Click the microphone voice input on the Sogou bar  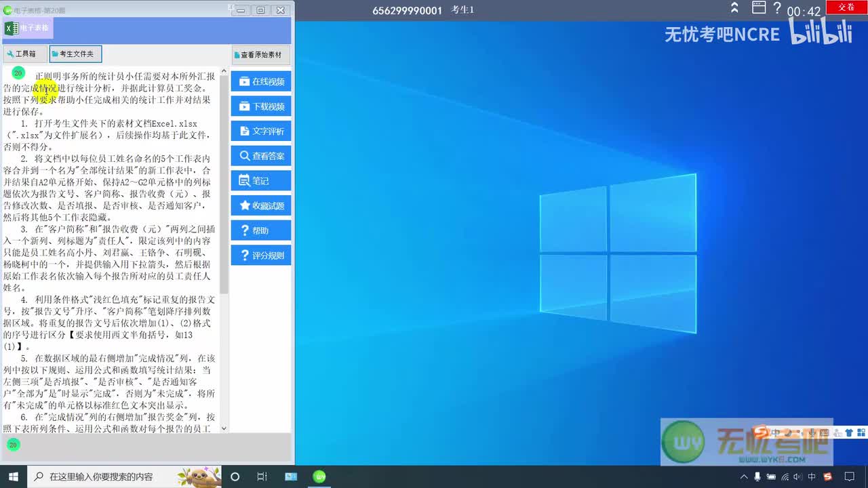[812, 432]
